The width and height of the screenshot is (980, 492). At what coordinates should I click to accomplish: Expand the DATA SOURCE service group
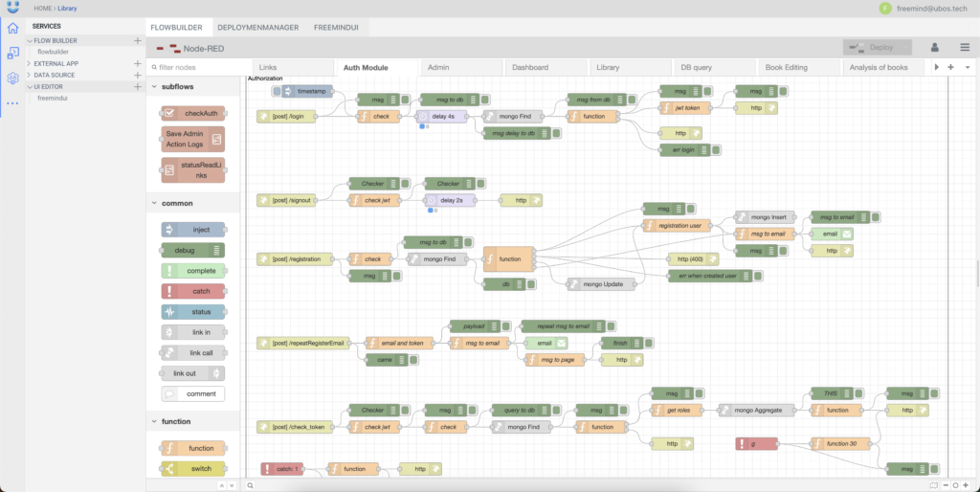coord(30,75)
